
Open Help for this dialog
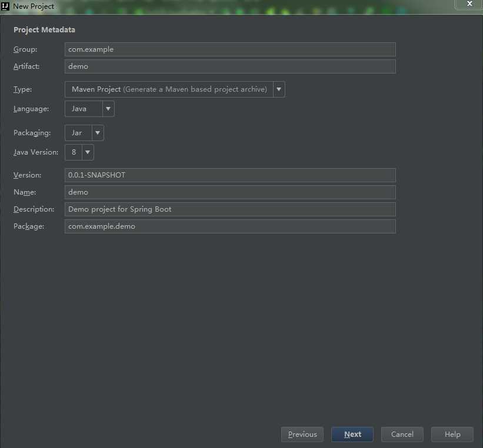(x=452, y=434)
